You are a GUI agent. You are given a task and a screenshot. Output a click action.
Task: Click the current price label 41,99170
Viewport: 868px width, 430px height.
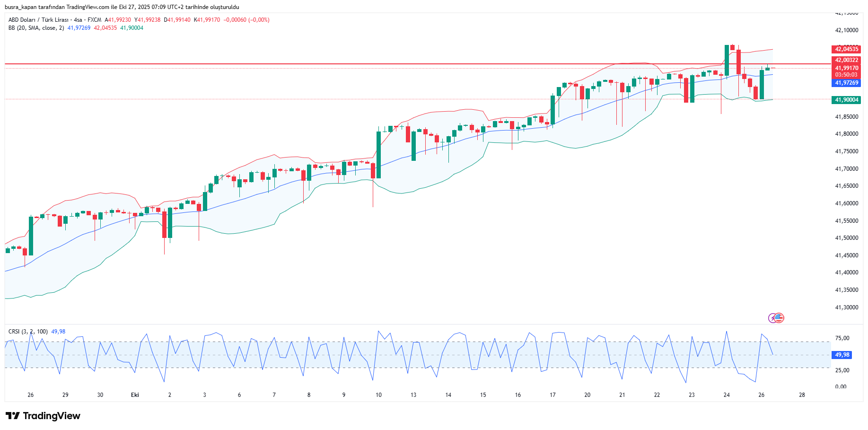pyautogui.click(x=846, y=68)
